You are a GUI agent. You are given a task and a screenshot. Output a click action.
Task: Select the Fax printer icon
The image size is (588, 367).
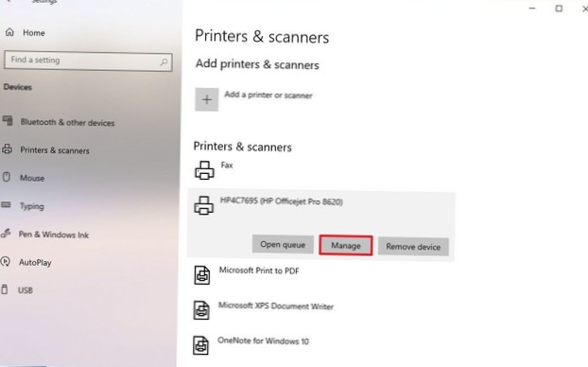(204, 170)
